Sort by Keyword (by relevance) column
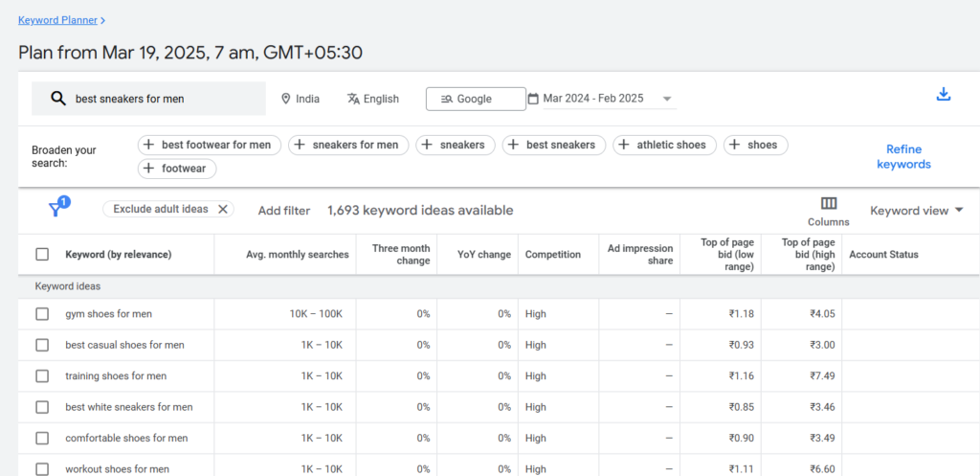This screenshot has height=476, width=980. pyautogui.click(x=118, y=255)
